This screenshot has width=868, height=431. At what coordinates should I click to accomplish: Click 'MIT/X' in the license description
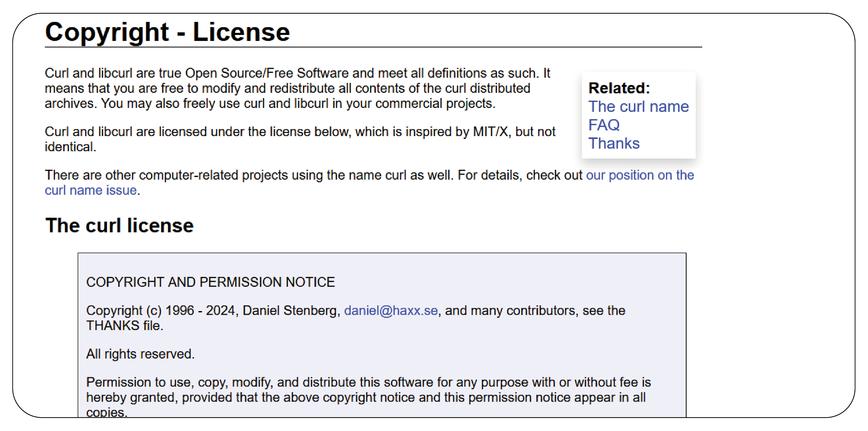coord(490,132)
